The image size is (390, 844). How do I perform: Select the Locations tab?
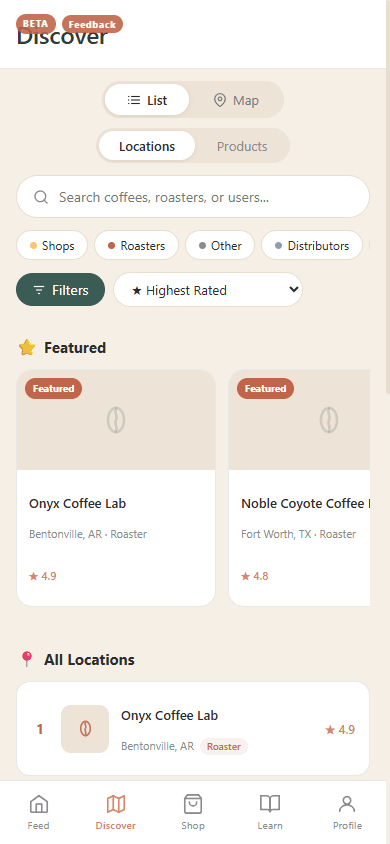[x=147, y=146]
